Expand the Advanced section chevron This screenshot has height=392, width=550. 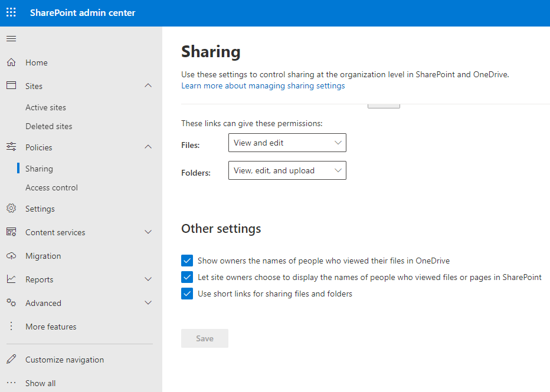148,302
